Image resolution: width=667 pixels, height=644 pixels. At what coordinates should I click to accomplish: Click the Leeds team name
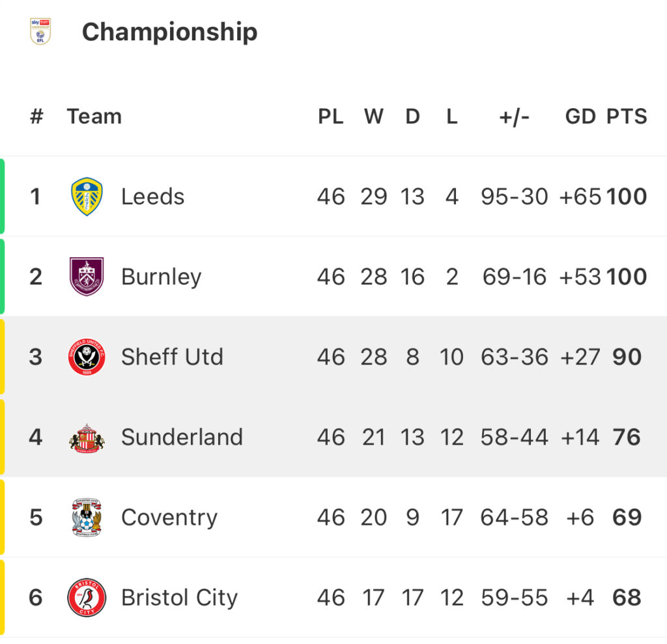(x=152, y=197)
